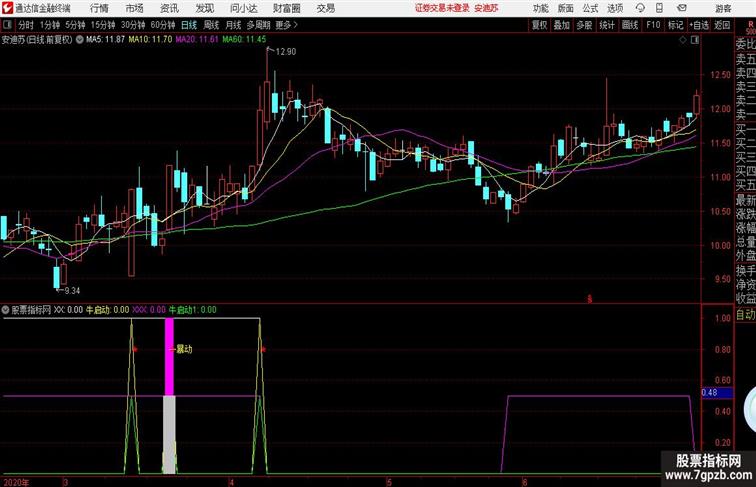Toggle the side panel icon at chart top right
The width and height of the screenshot is (756, 487).
pyautogui.click(x=695, y=41)
